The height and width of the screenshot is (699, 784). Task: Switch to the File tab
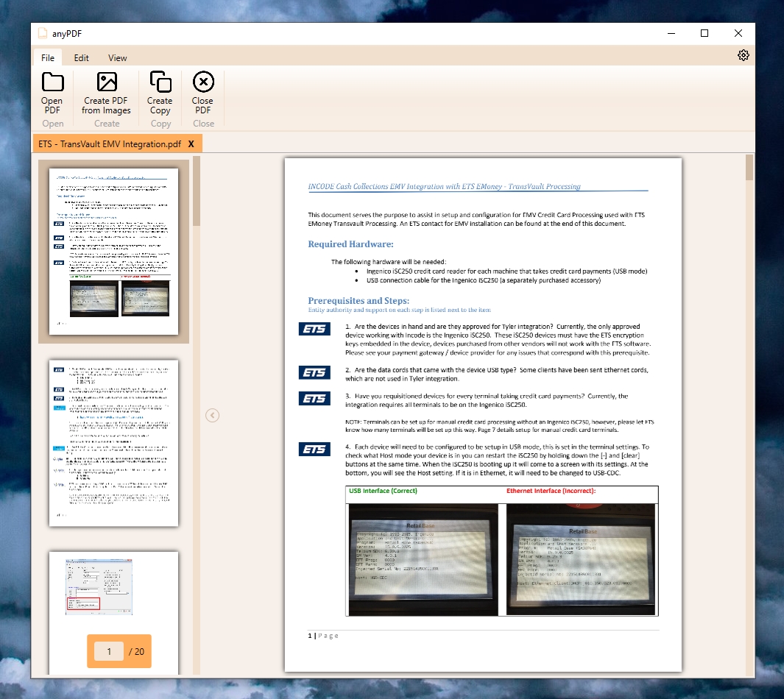[48, 58]
